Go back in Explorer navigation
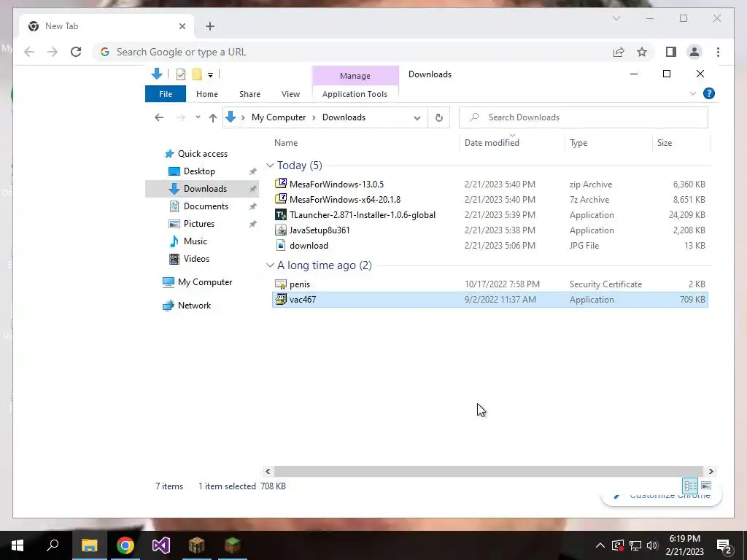This screenshot has height=560, width=747. click(159, 117)
